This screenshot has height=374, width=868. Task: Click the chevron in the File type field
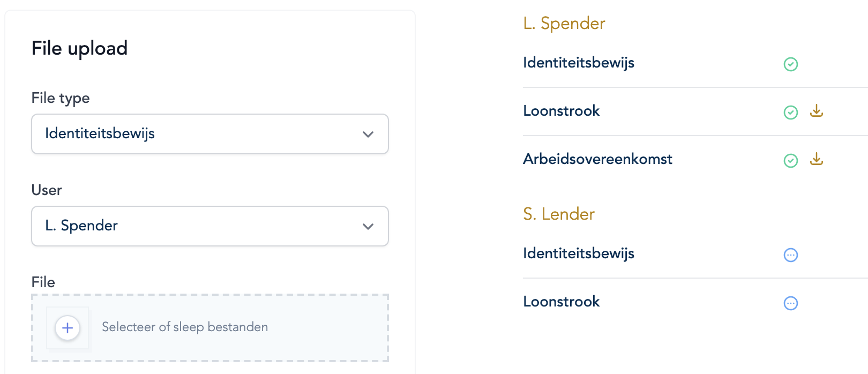tap(368, 134)
